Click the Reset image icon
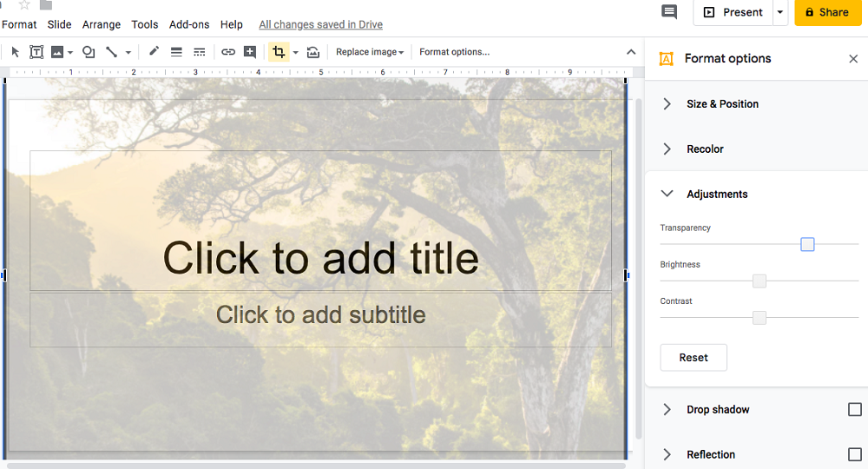Viewport: 868px width, 469px height. [x=313, y=52]
